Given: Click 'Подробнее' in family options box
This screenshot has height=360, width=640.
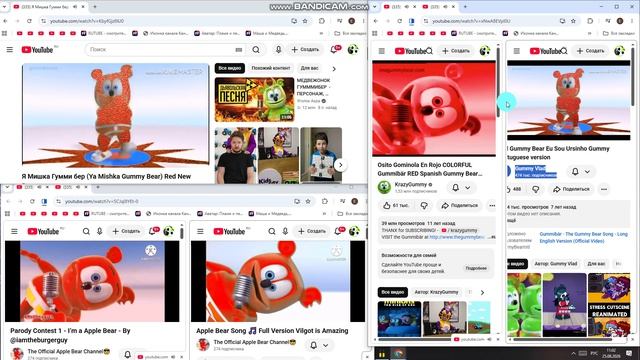Looking at the screenshot, I should click(476, 268).
